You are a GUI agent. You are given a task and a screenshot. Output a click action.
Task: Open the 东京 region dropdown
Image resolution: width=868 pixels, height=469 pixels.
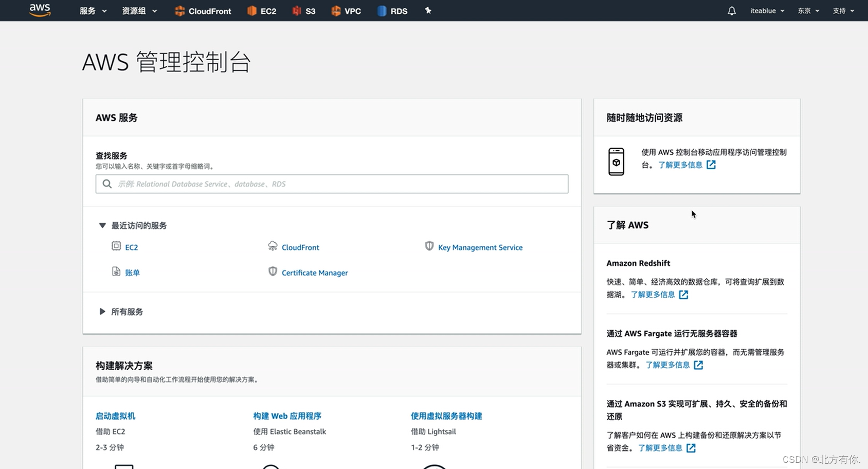[808, 11]
